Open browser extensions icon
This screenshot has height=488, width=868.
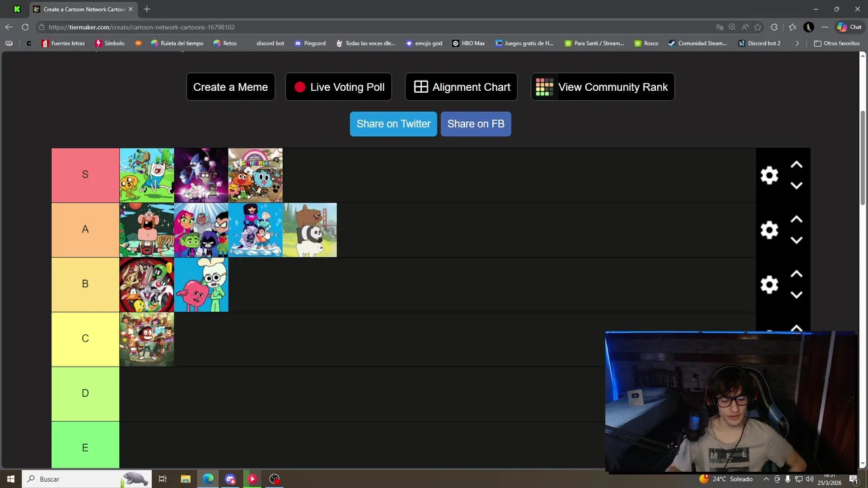tap(774, 27)
